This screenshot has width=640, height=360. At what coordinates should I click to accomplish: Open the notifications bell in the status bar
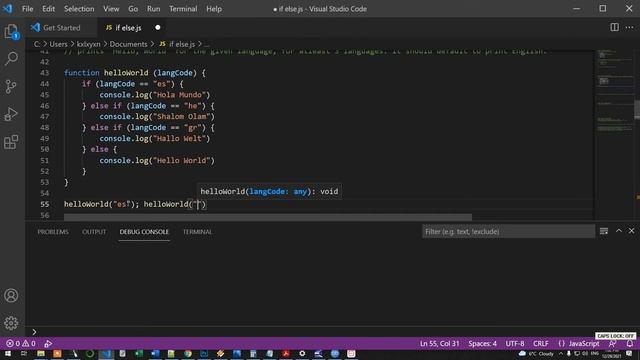tap(630, 344)
